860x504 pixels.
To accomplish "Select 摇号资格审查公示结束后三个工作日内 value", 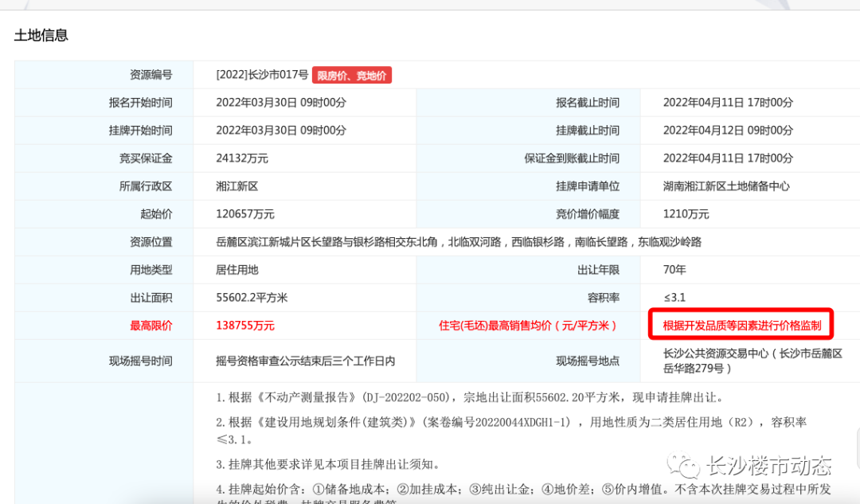I will tap(306, 361).
